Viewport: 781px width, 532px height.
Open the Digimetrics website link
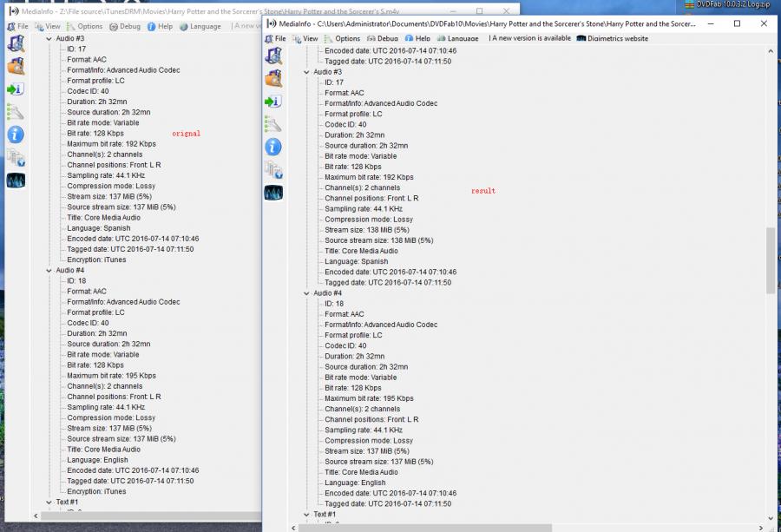click(x=612, y=38)
